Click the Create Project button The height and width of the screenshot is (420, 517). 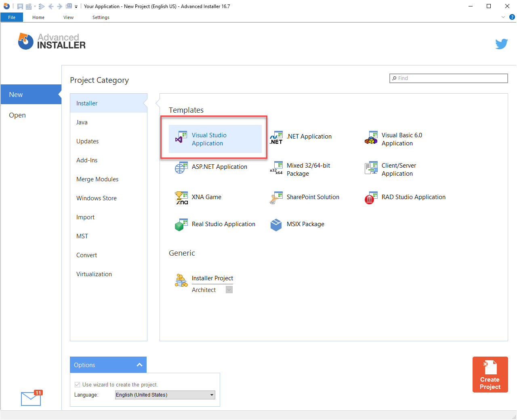pos(490,374)
